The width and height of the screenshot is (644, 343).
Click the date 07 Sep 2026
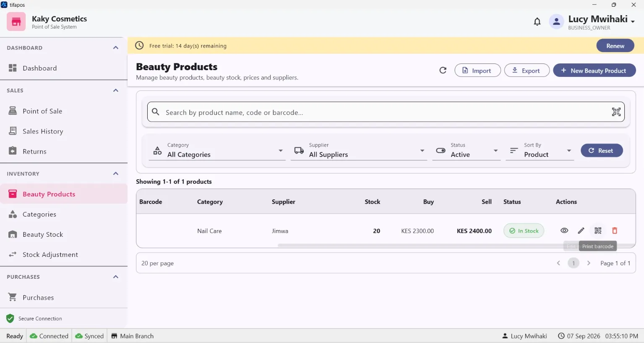point(583,336)
